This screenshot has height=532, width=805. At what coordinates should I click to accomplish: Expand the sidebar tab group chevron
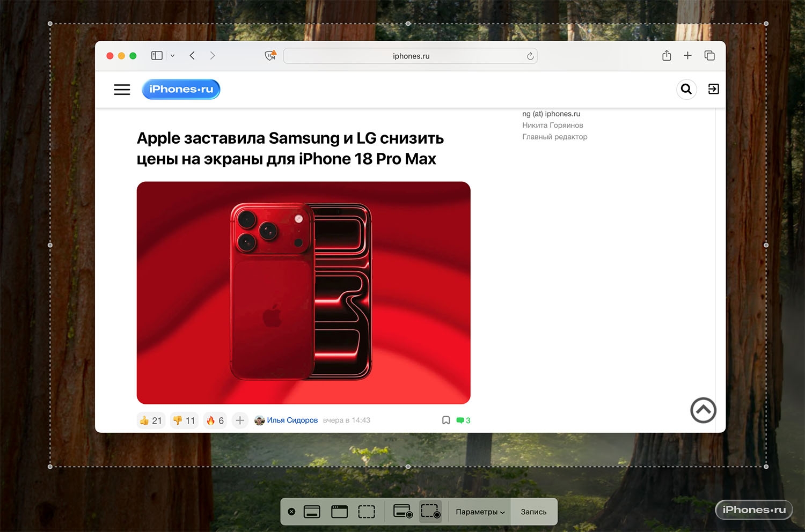point(172,56)
